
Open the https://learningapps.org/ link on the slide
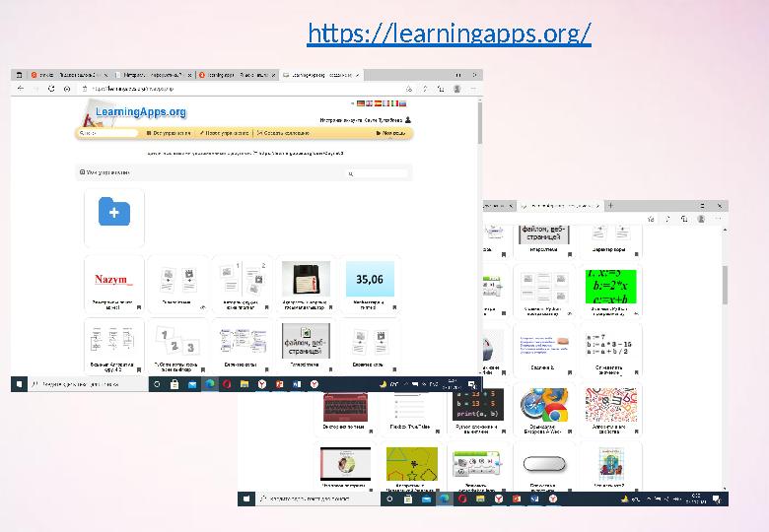pos(449,33)
